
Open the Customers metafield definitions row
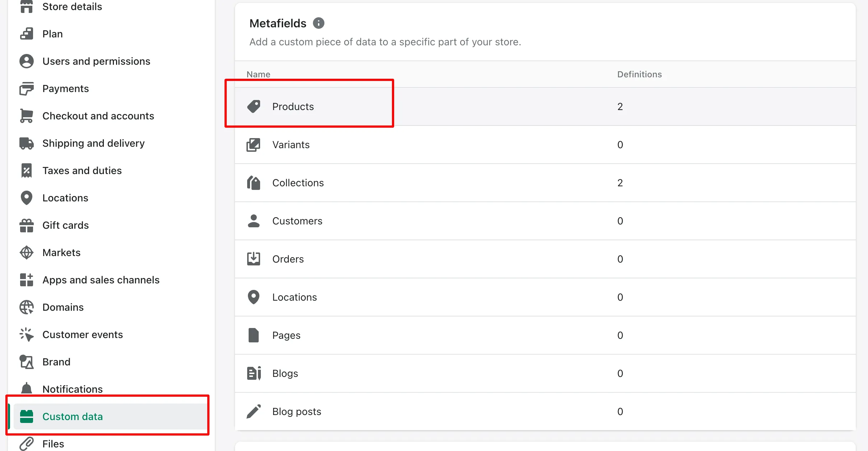[545, 221]
